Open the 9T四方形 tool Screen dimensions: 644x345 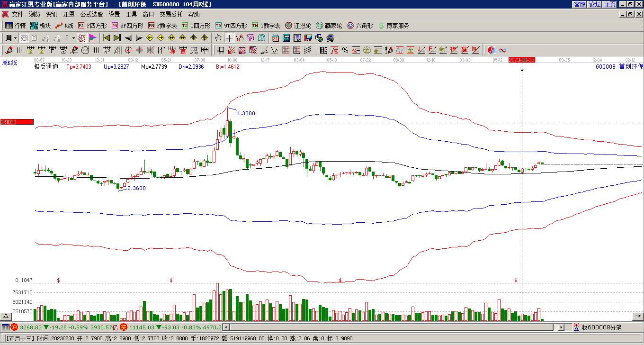231,26
